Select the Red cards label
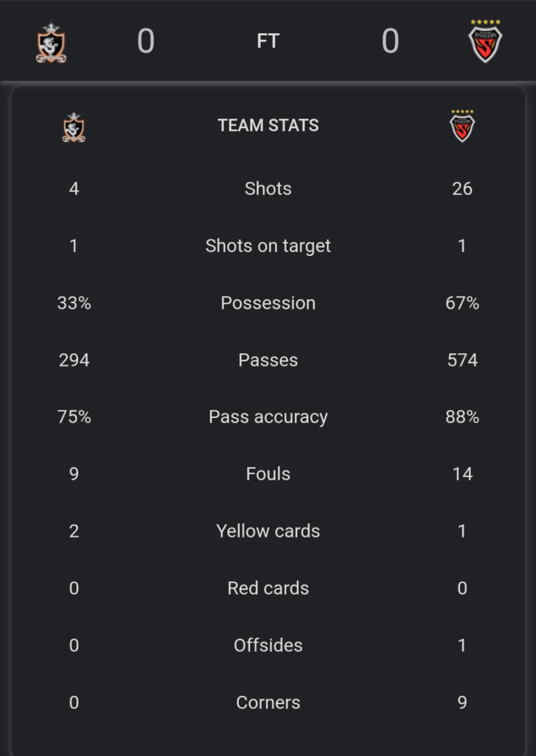Screen dimensions: 536x756 [268, 588]
